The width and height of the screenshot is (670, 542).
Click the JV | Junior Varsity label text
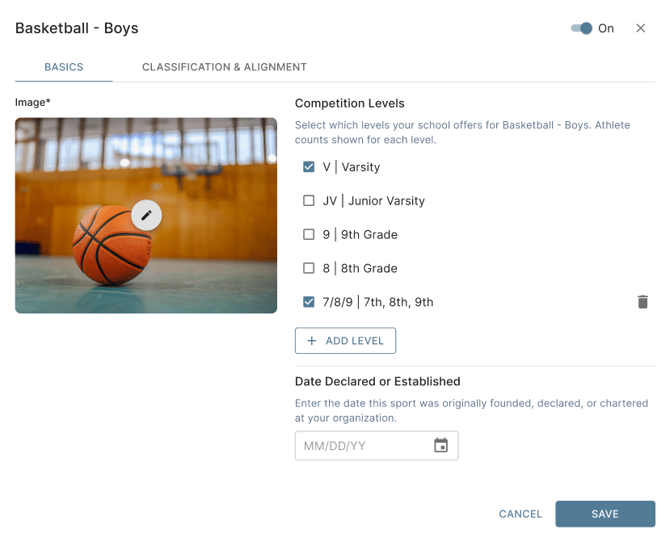[x=373, y=201]
